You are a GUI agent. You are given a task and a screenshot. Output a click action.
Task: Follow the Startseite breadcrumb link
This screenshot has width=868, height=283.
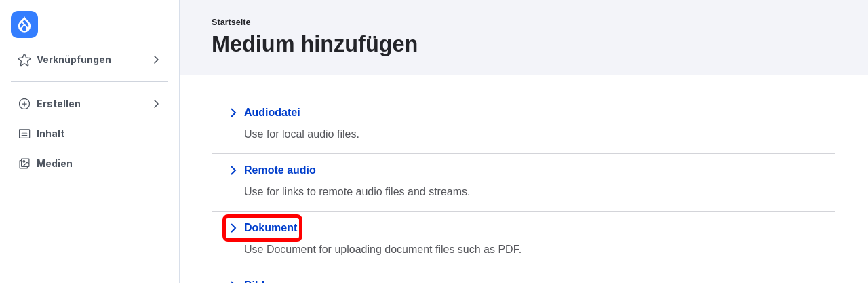(231, 22)
